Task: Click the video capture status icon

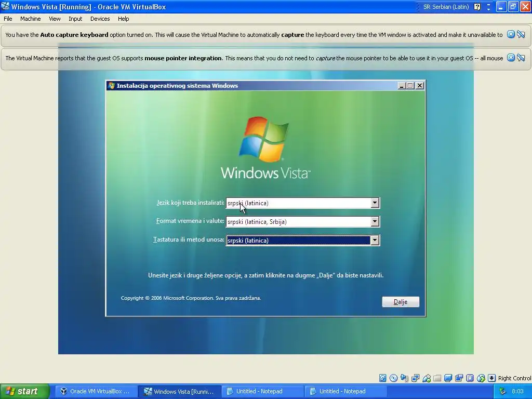Action: (x=459, y=378)
